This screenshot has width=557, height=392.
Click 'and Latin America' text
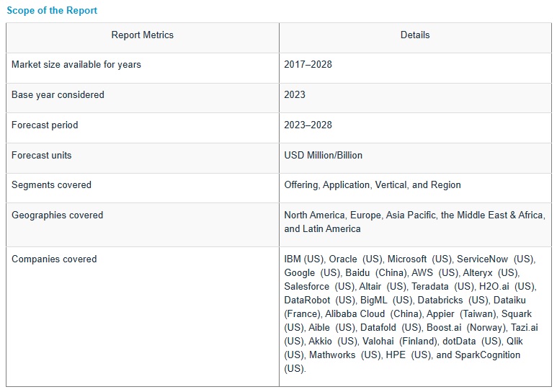point(322,229)
